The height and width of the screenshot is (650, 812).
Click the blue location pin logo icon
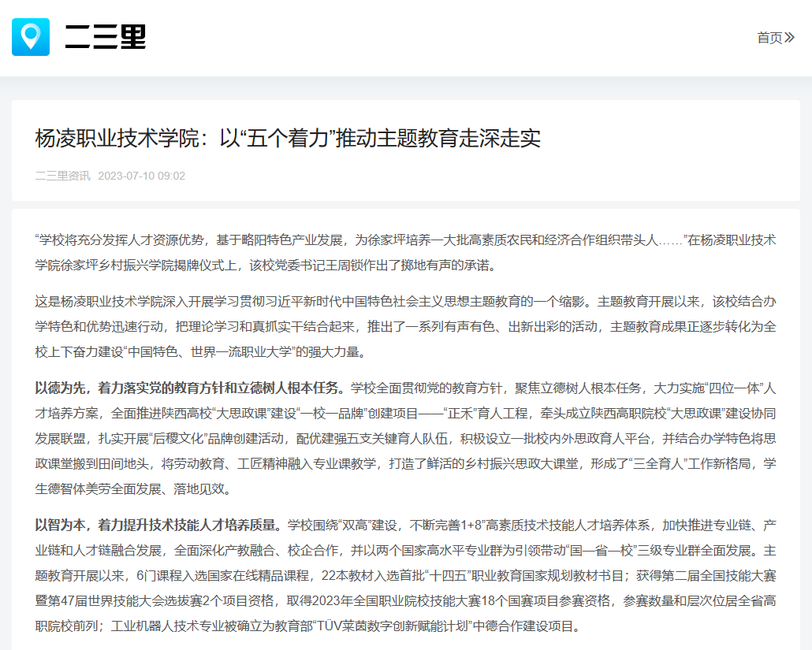pos(31,37)
